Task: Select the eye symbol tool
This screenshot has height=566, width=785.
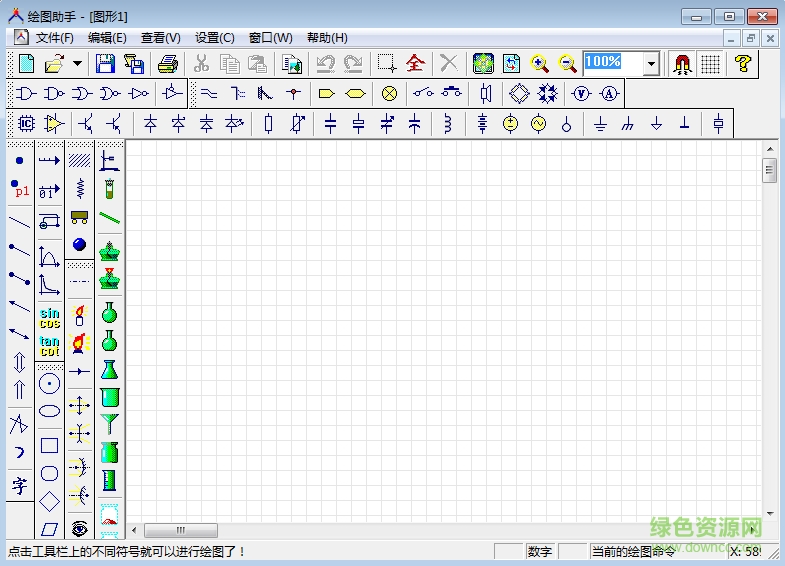Action: coord(80,528)
